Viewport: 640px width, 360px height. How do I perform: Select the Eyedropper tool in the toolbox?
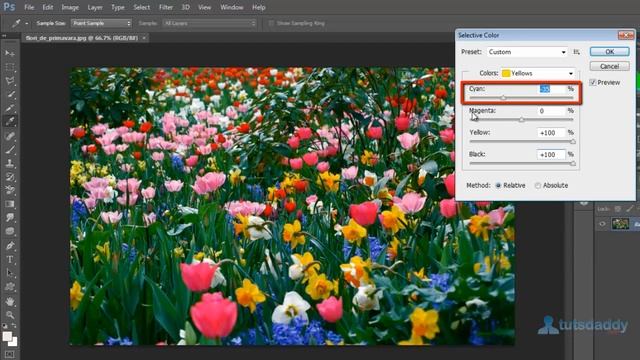(10, 122)
